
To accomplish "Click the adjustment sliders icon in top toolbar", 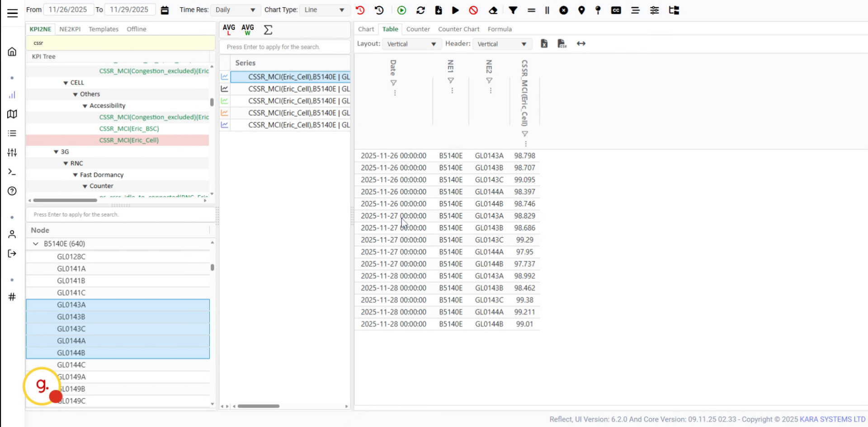I will coord(655,10).
